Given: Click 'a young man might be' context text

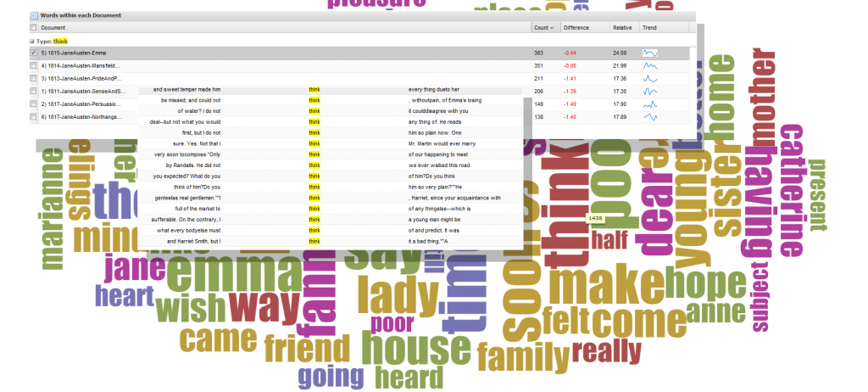Looking at the screenshot, I should (x=435, y=220).
